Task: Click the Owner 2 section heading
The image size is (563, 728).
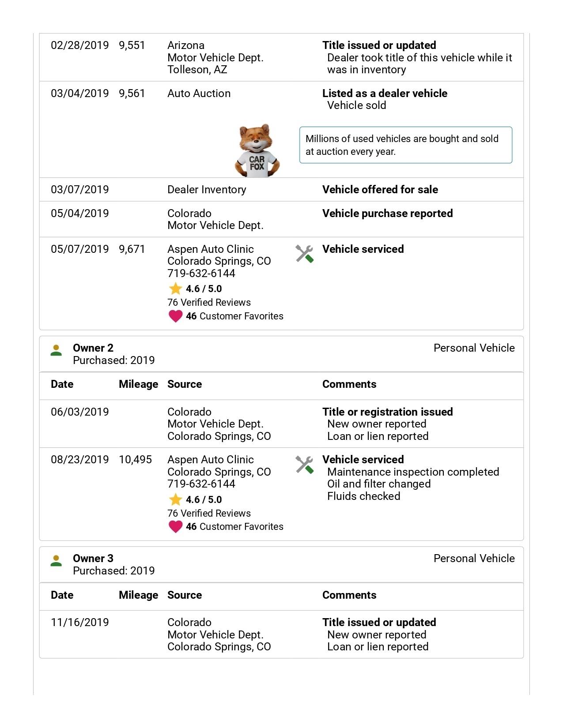Action: click(x=93, y=348)
